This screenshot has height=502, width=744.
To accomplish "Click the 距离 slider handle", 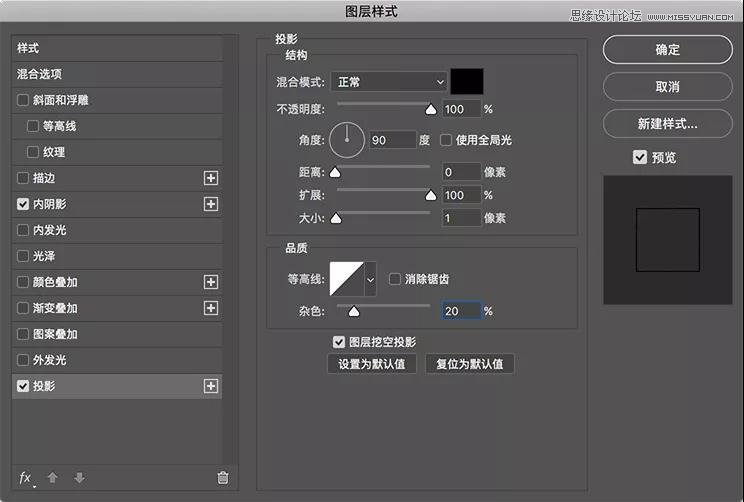I will pos(335,172).
